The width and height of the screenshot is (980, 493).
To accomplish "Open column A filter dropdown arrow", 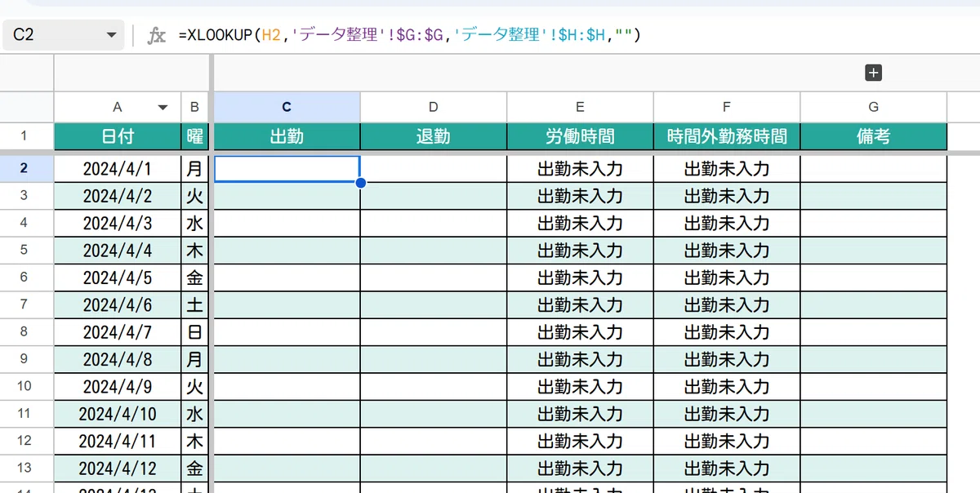I will [163, 107].
